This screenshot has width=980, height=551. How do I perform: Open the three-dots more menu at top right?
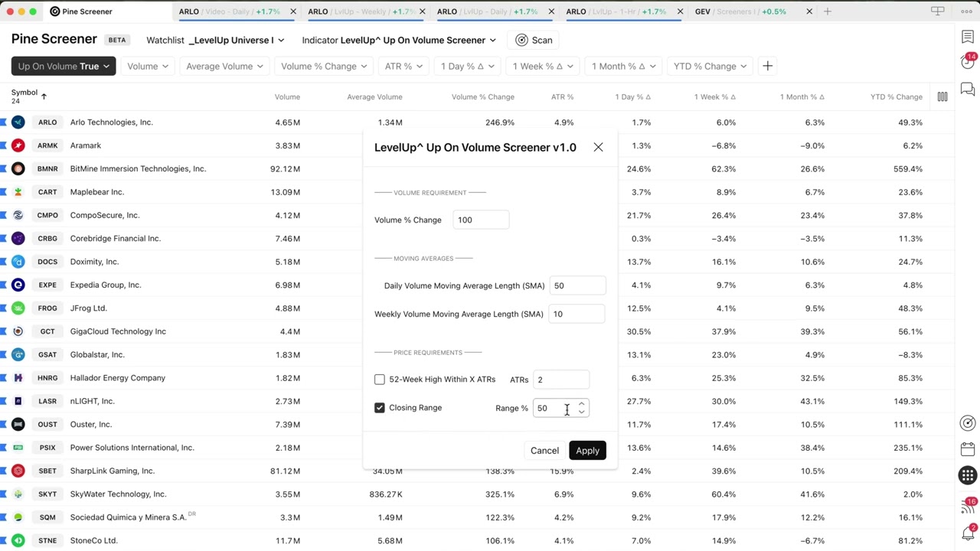966,11
